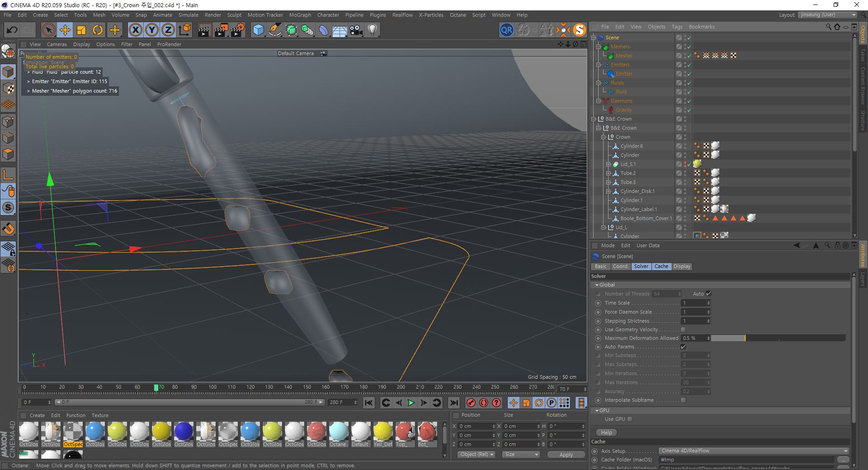This screenshot has width=868, height=470.
Task: Toggle Gravity daemon enable checkmark
Action: pos(689,110)
